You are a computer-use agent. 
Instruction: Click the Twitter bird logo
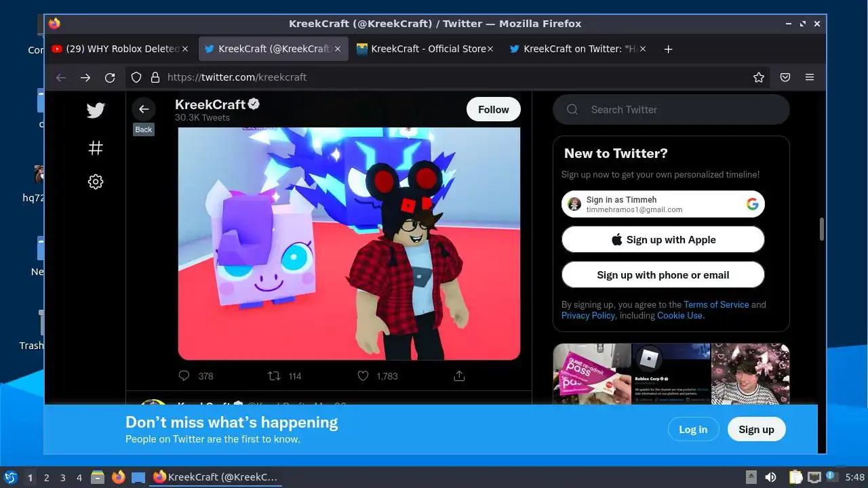pyautogui.click(x=96, y=110)
